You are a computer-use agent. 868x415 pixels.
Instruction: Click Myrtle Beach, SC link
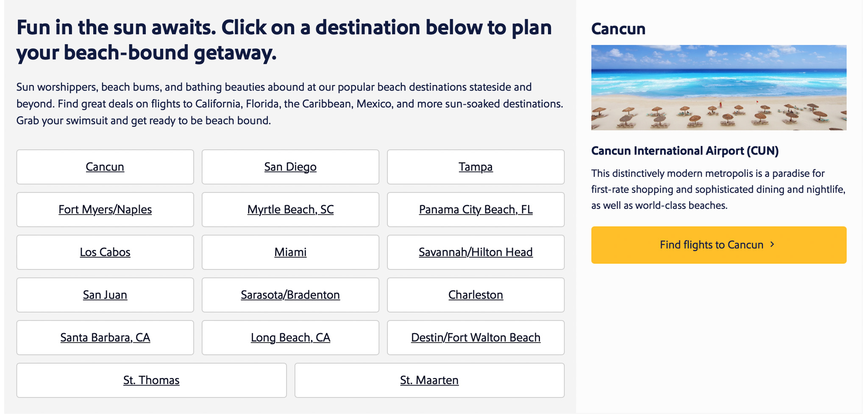(x=290, y=210)
